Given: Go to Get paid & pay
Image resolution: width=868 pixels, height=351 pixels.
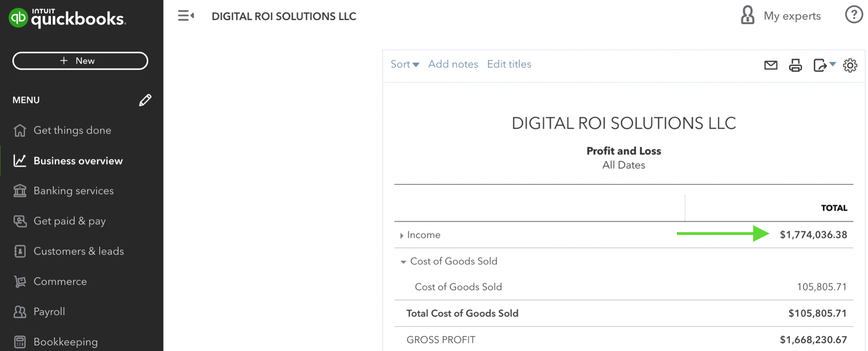Looking at the screenshot, I should [x=69, y=221].
